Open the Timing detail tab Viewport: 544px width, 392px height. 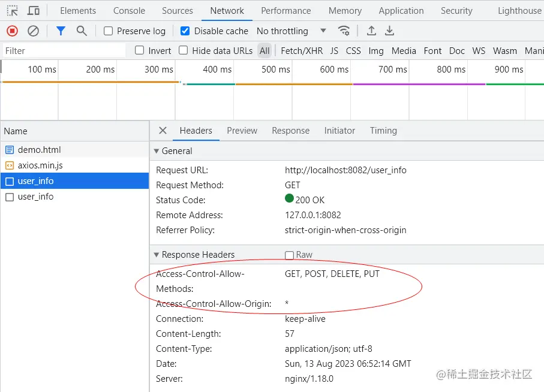pyautogui.click(x=383, y=131)
